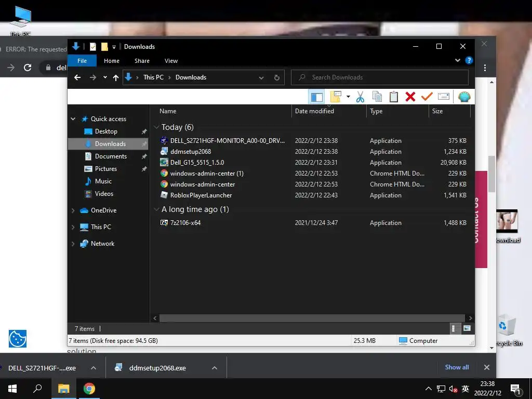Viewport: 532px width, 399px height.
Task: Sort by the Size column header
Action: click(449, 111)
